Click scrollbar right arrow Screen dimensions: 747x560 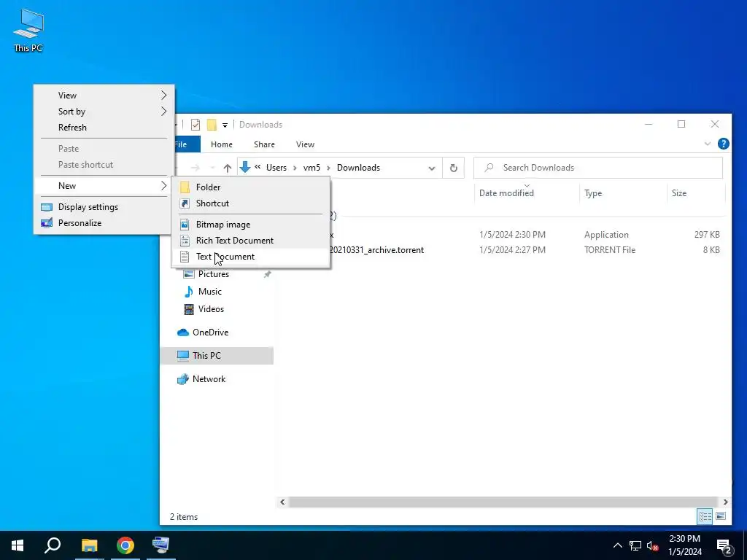725,502
